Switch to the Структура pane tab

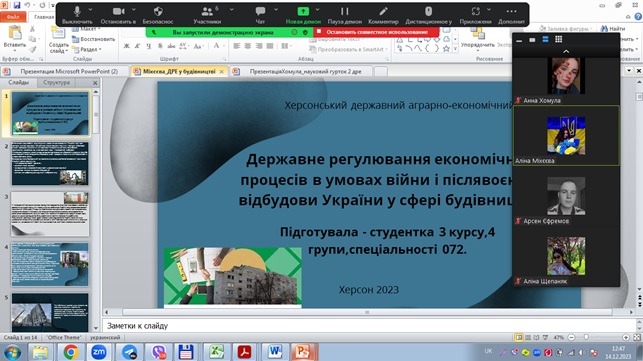pos(56,82)
